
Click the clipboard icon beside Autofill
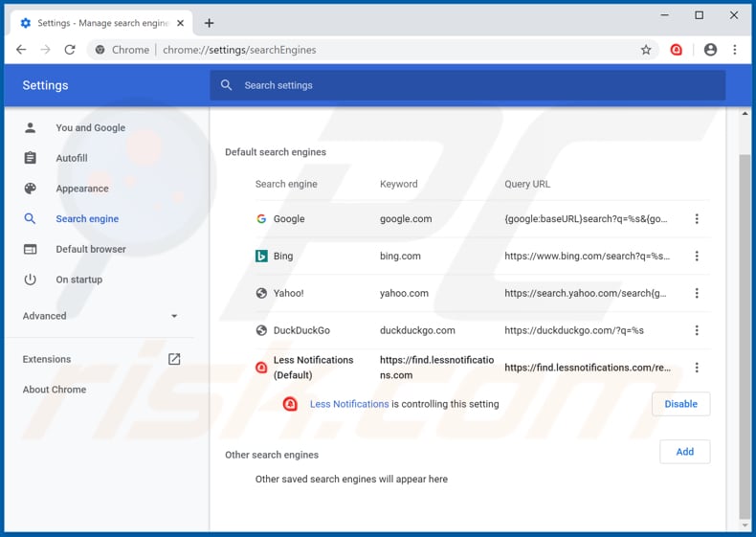(x=31, y=158)
